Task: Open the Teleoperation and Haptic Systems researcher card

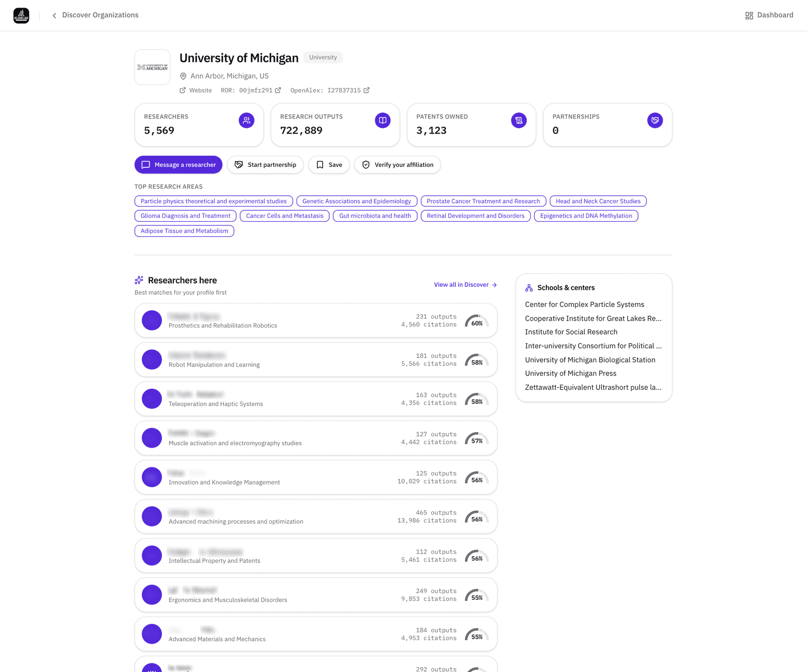Action: (316, 399)
